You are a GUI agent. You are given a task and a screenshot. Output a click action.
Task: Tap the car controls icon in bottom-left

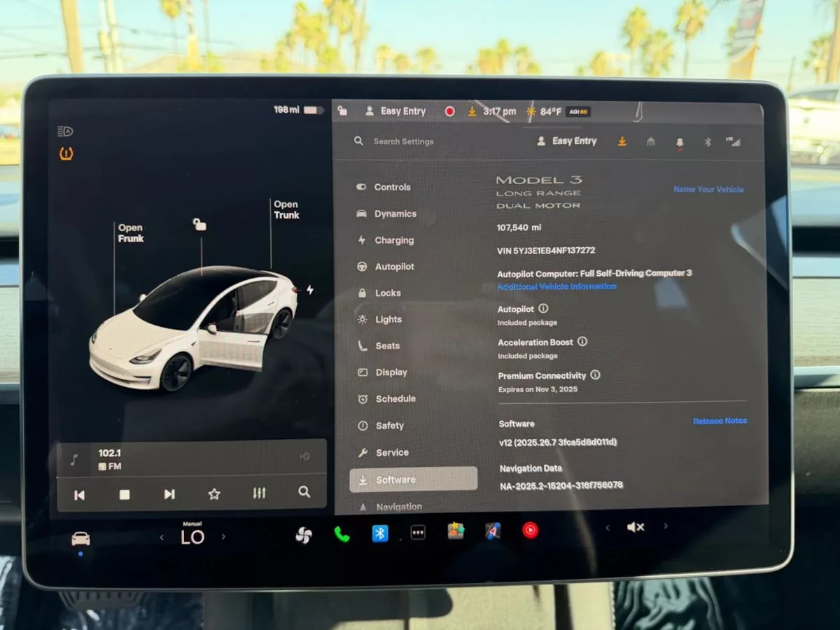80,538
